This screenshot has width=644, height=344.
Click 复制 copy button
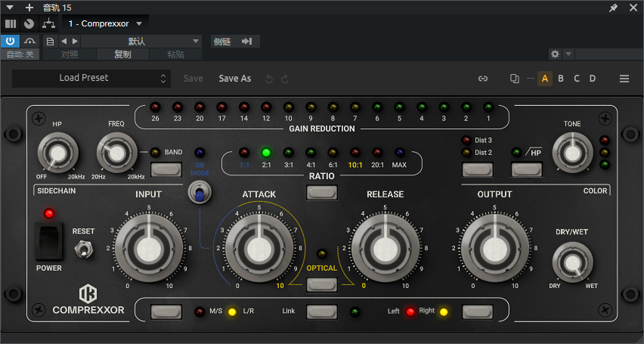point(122,54)
